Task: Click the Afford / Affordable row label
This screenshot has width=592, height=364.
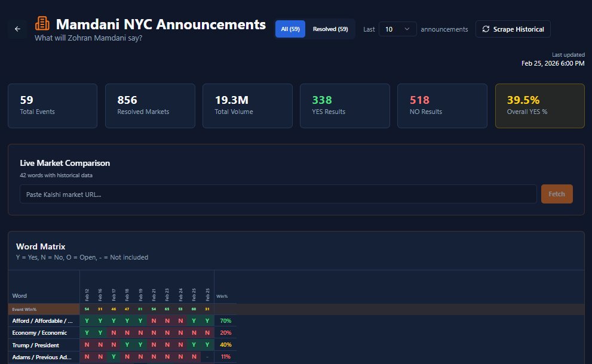Action: 42,321
